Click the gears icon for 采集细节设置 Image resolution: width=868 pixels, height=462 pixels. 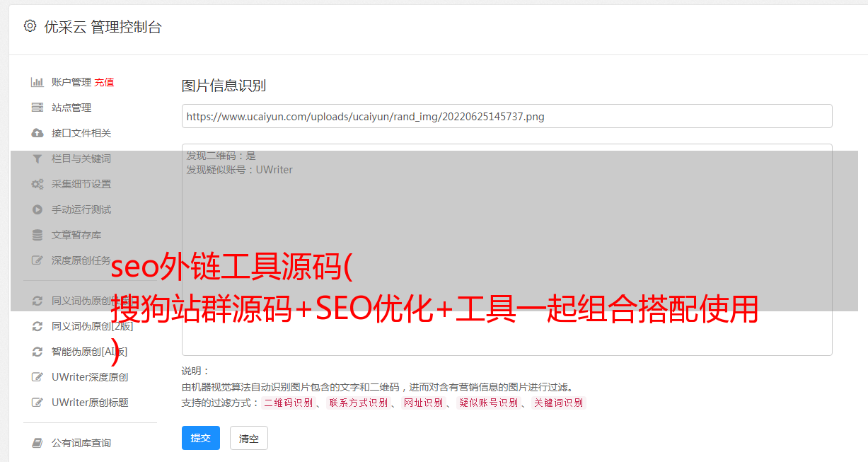37,184
